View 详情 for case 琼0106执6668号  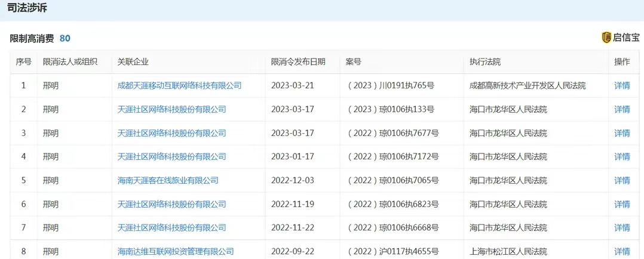[x=622, y=228]
